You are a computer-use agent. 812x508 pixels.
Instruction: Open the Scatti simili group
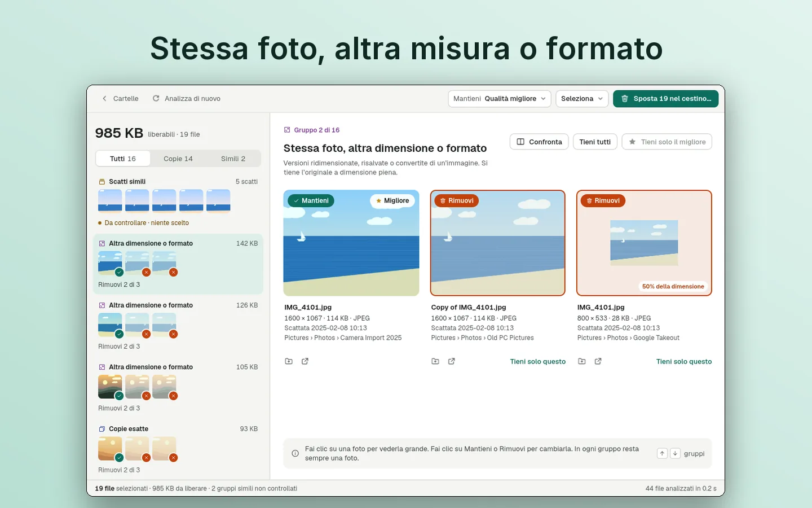178,202
